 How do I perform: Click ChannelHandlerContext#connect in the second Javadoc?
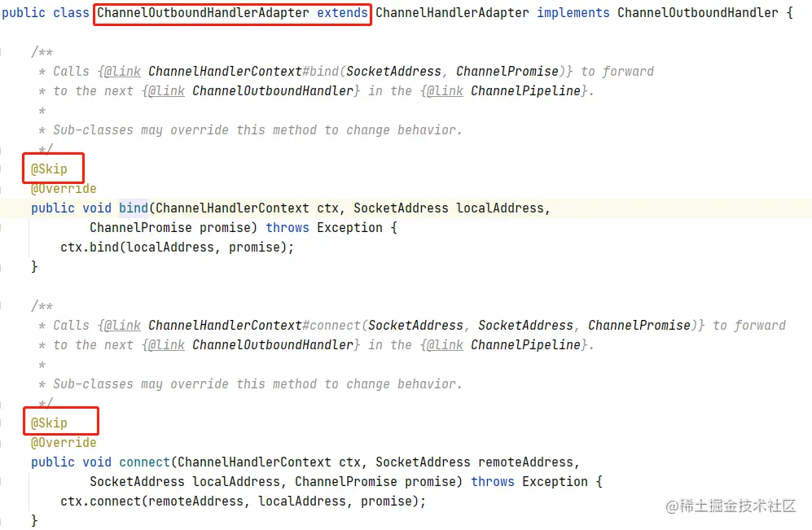(x=254, y=326)
